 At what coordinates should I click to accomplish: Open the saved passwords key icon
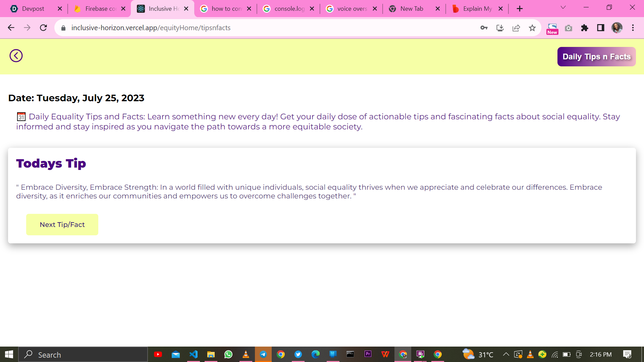[x=484, y=28]
